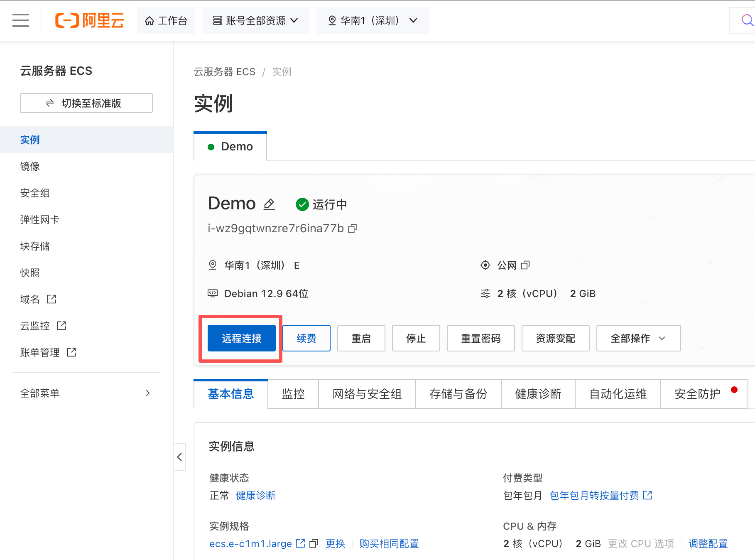The height and width of the screenshot is (560, 755).
Task: Open the hamburger navigation menu
Action: coord(21,20)
